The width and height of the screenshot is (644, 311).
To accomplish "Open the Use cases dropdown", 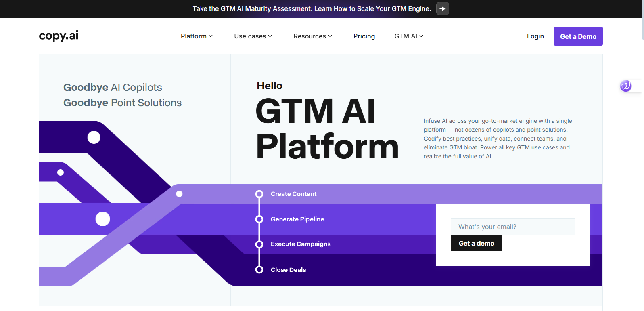I will click(253, 36).
